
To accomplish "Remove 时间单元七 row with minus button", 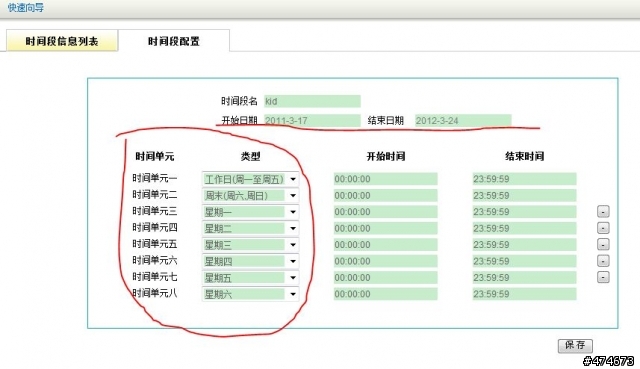I will [603, 277].
